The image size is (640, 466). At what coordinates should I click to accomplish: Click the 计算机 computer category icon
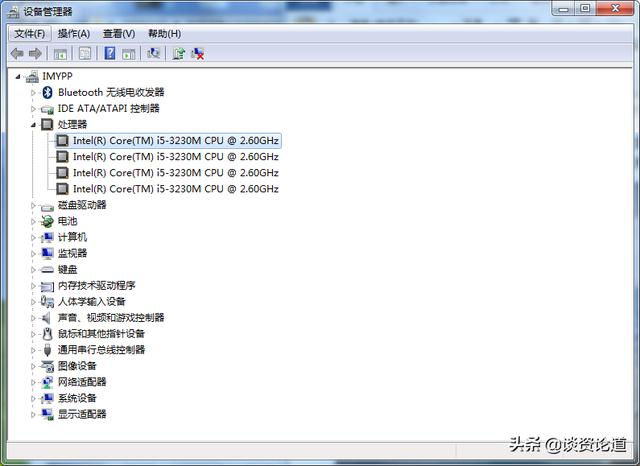click(x=47, y=237)
